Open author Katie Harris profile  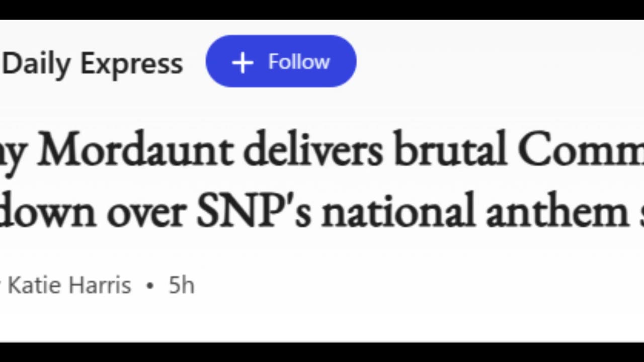click(69, 286)
